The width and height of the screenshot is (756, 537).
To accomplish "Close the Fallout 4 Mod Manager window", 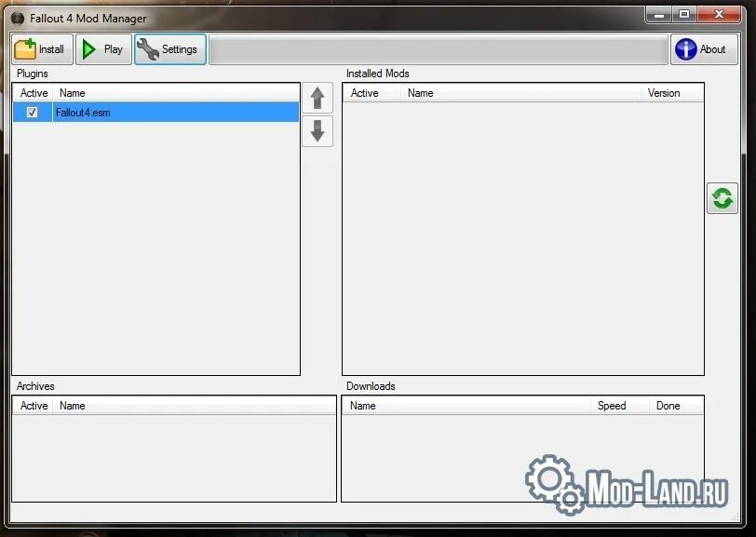I will coord(719,15).
